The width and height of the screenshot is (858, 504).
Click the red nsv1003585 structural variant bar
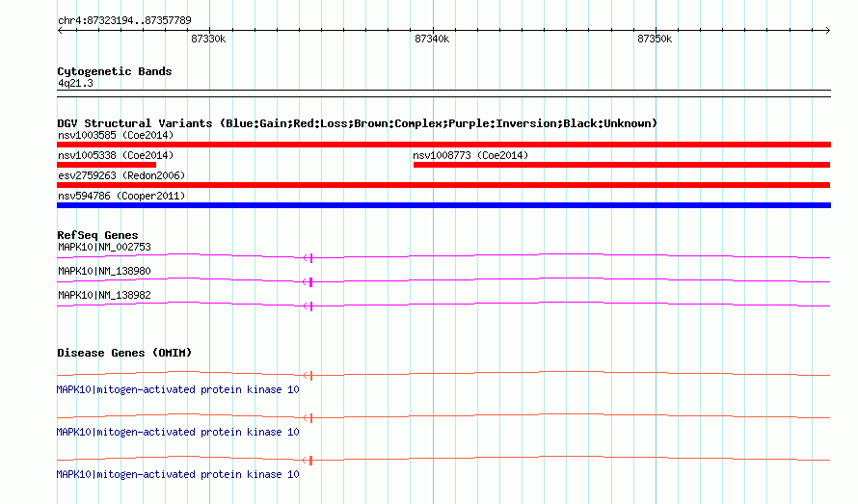click(x=443, y=145)
